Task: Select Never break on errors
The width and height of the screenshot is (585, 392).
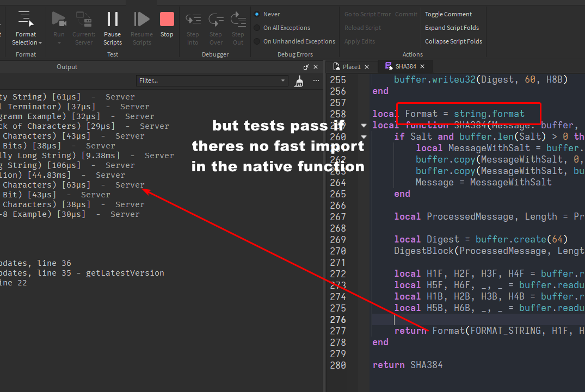Action: (x=267, y=14)
